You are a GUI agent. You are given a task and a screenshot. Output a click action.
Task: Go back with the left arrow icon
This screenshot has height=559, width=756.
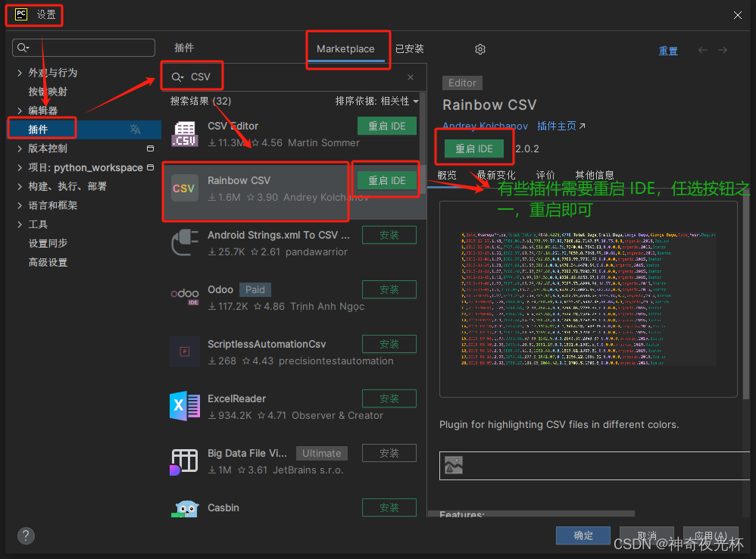pos(703,50)
